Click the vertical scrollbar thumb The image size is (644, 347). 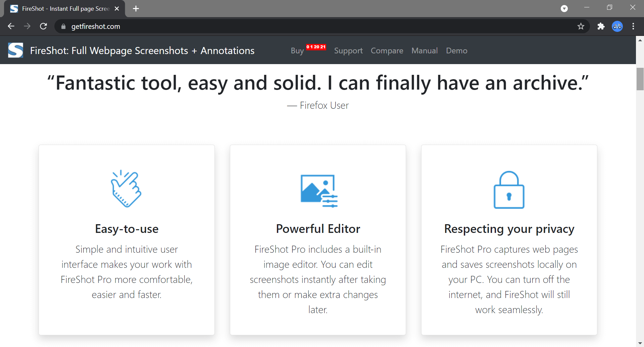(x=640, y=79)
